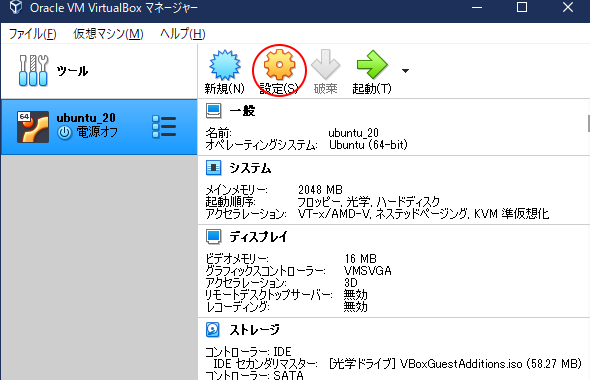Click the VMSVGA graphics controller value

[368, 271]
